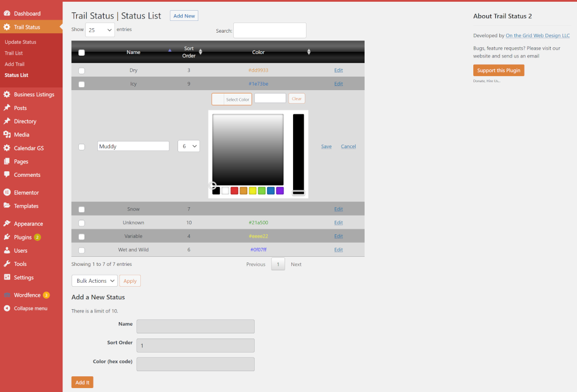Click the Settings sliders icon
The image size is (577, 392).
[7, 277]
